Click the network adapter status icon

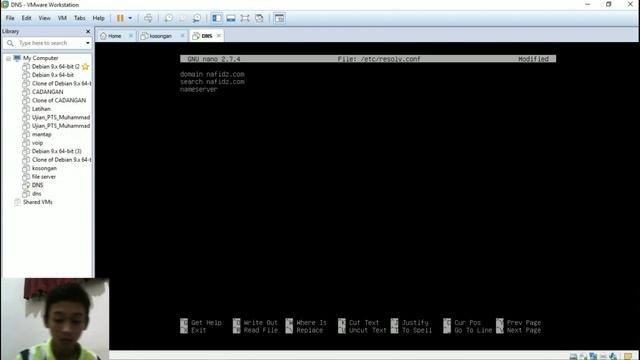[x=593, y=356]
